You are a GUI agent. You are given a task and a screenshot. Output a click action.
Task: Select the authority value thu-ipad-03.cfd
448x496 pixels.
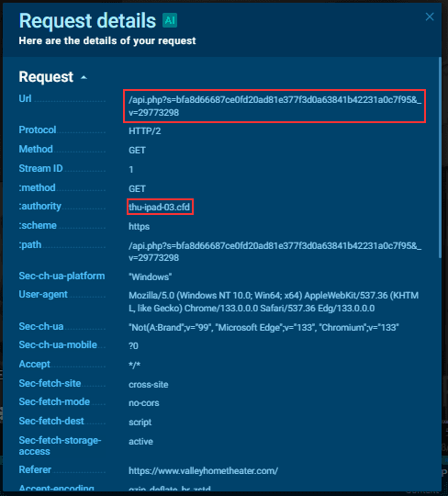(160, 208)
